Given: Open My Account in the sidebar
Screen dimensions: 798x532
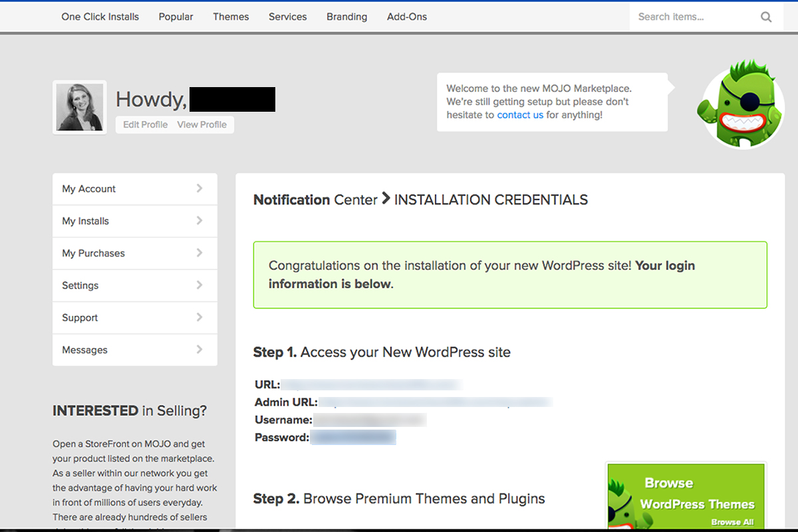Looking at the screenshot, I should (135, 189).
